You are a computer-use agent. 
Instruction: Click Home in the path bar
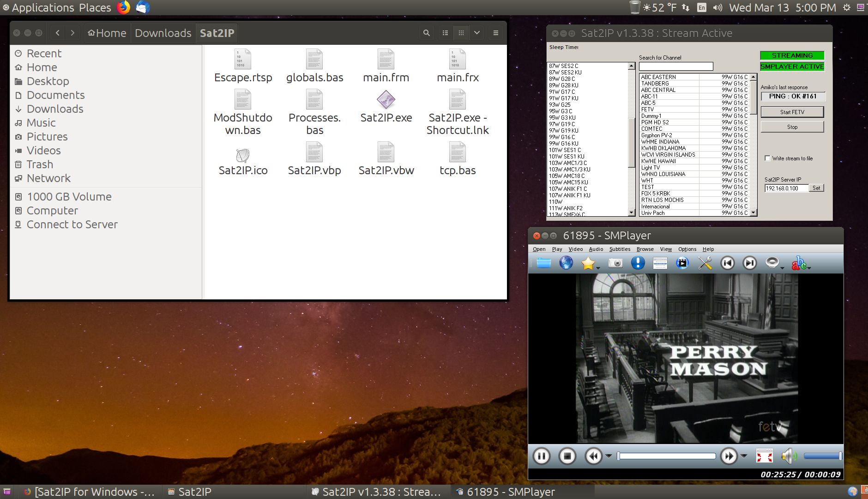[107, 33]
